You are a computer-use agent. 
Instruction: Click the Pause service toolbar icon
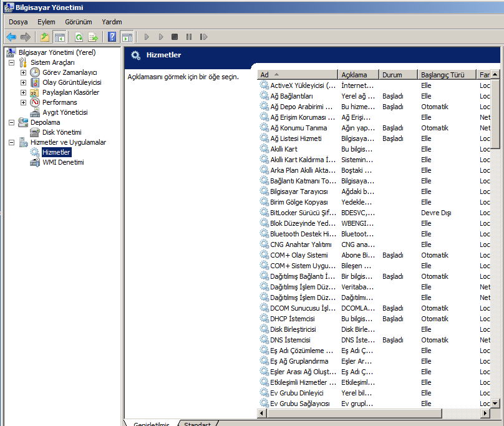(189, 37)
